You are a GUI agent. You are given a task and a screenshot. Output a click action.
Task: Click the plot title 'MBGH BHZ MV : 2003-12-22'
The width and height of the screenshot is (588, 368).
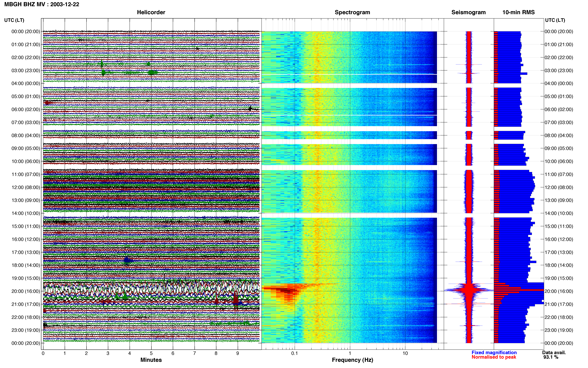tap(42, 4)
